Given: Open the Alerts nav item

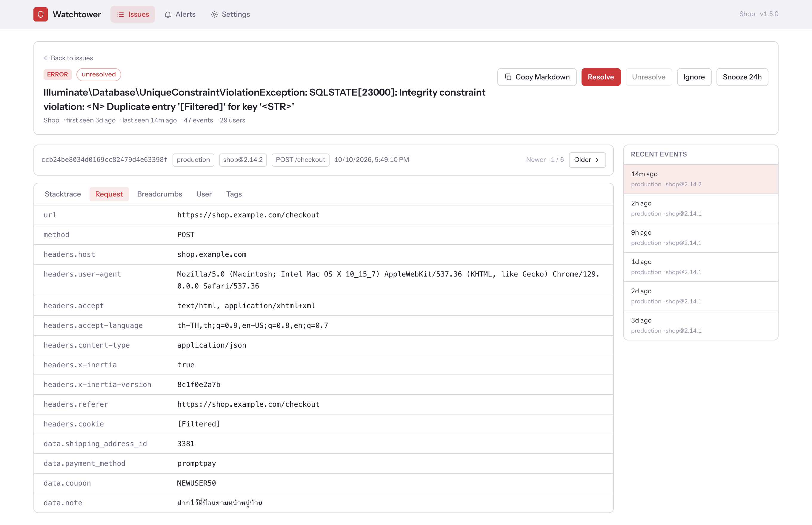Looking at the screenshot, I should pos(180,14).
